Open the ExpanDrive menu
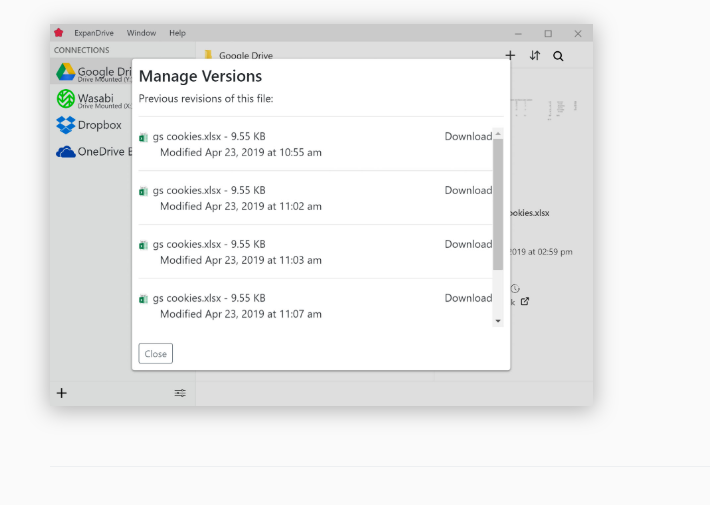The width and height of the screenshot is (710, 505). (93, 33)
